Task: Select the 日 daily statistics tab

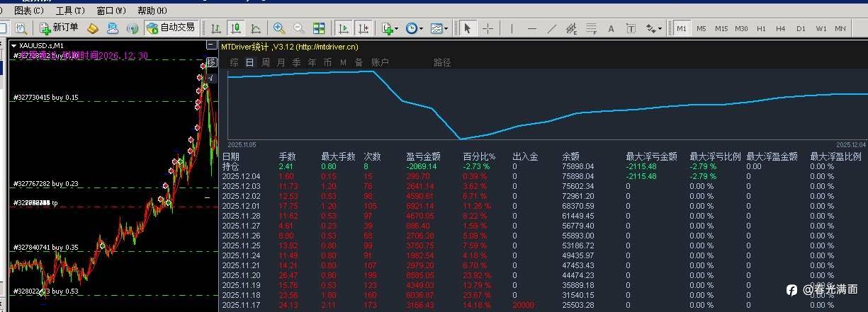Action: (249, 62)
